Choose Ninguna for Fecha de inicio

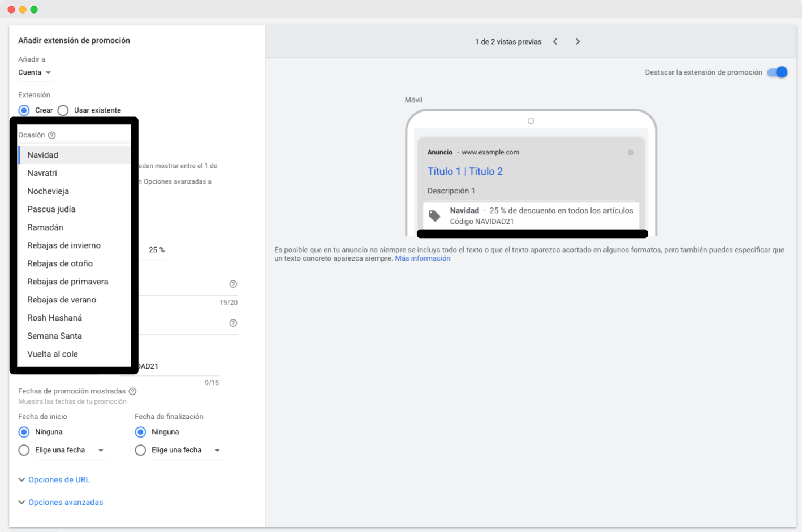click(24, 432)
